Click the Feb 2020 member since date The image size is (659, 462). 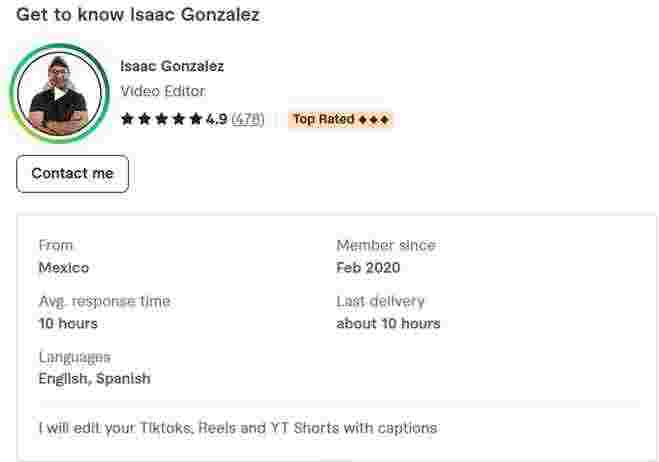[x=370, y=268]
